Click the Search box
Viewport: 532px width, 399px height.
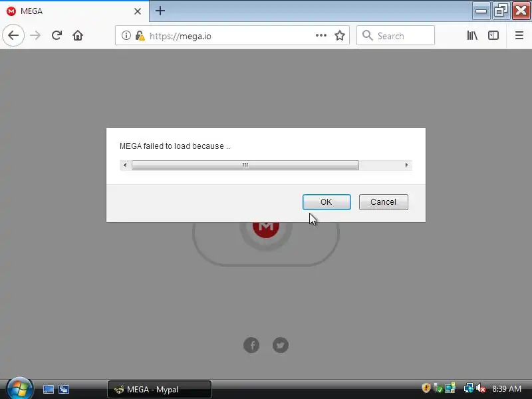pos(396,35)
